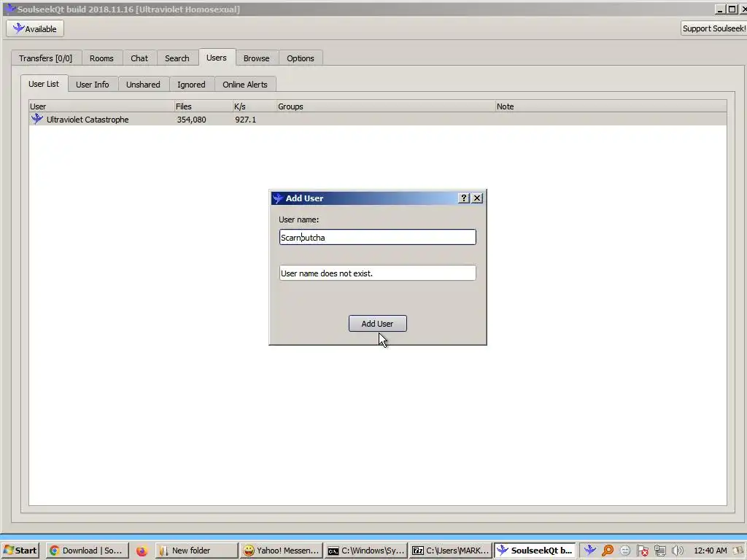Click the Support Soulseek! button
This screenshot has width=747, height=560.
(x=713, y=28)
